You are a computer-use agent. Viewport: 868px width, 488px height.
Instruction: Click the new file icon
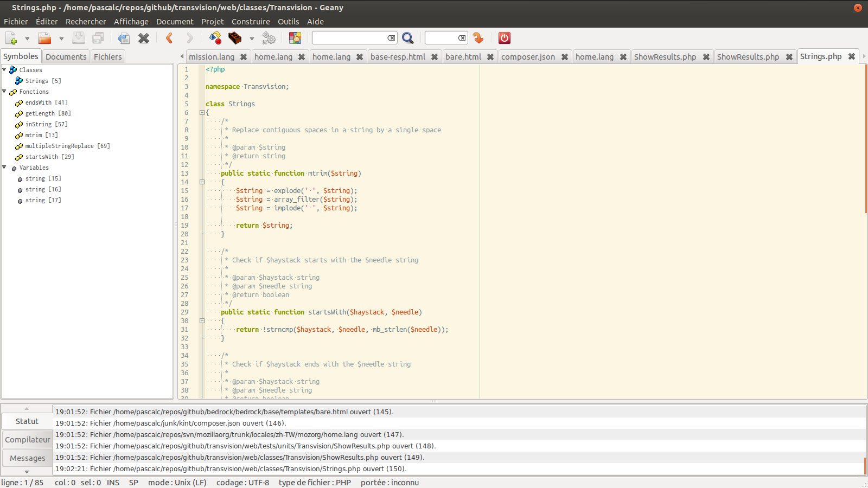11,38
